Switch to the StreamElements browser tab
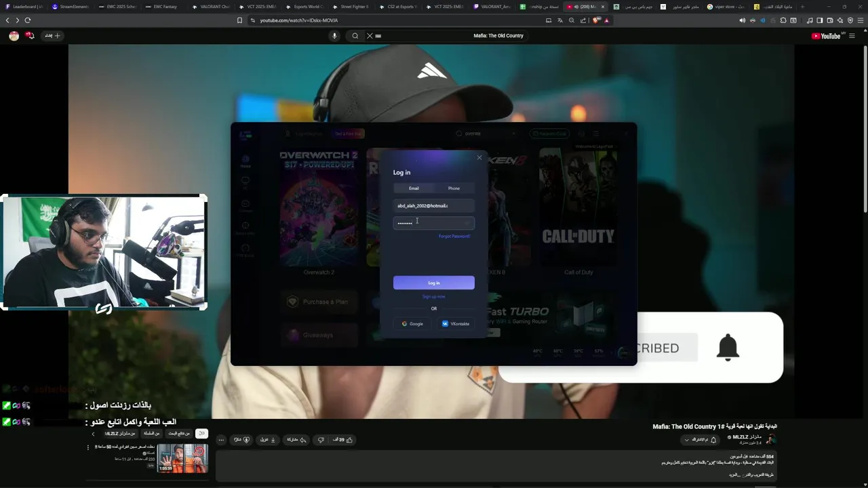 point(71,7)
